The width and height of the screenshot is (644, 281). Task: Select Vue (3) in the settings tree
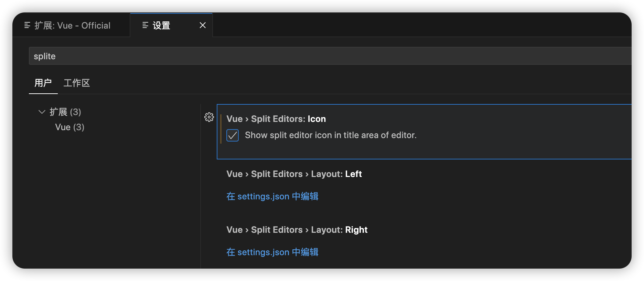pyautogui.click(x=70, y=127)
